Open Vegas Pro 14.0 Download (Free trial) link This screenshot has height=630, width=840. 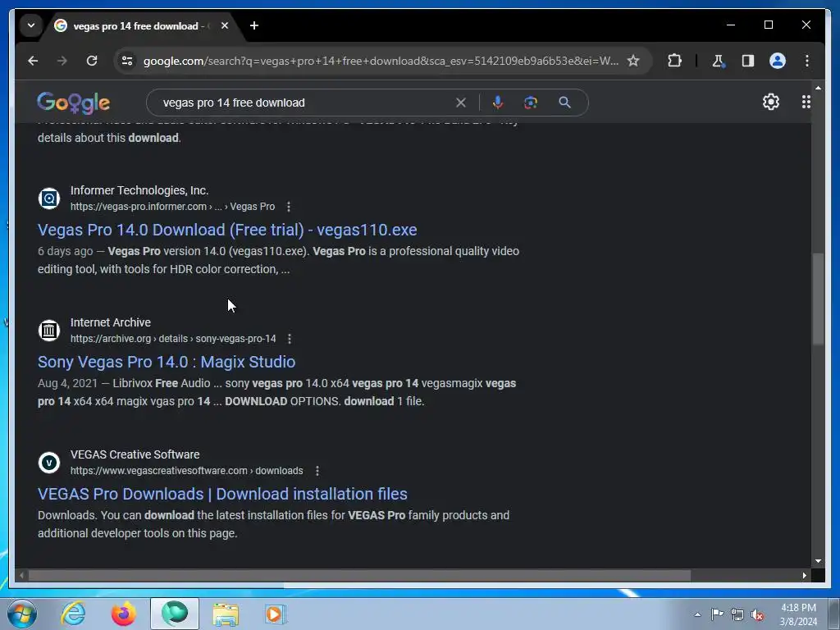[227, 230]
